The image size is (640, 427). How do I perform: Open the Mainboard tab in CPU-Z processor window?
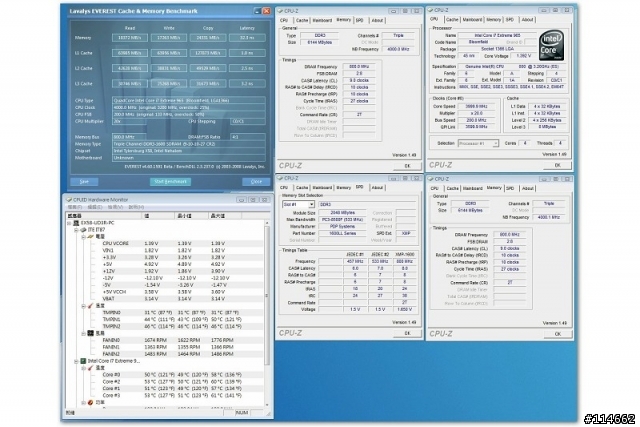coord(472,20)
